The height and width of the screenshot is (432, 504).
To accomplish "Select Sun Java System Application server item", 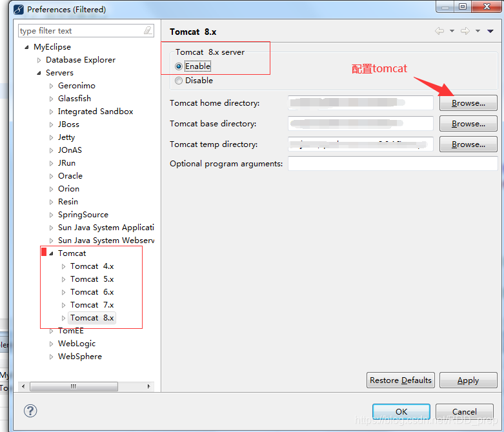I will (106, 228).
